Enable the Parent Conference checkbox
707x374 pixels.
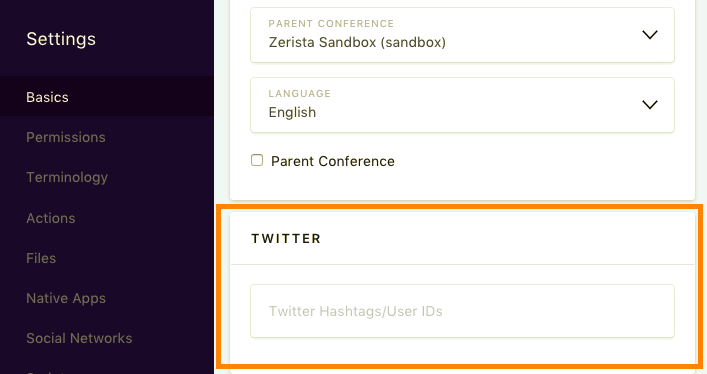257,160
